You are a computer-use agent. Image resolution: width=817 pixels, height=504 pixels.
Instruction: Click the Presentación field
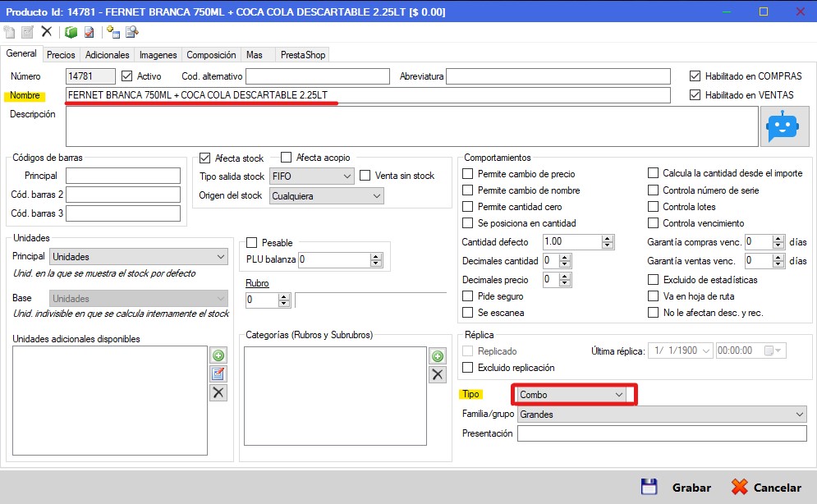(x=662, y=433)
